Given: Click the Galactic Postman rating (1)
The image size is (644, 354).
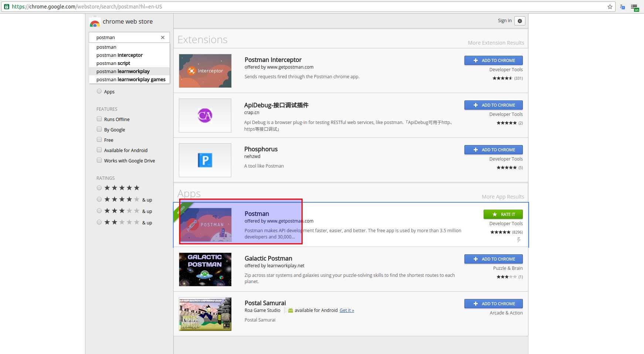Looking at the screenshot, I should point(510,277).
